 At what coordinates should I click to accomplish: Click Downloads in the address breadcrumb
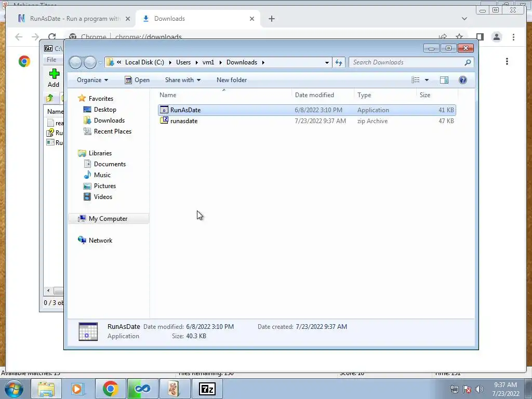[242, 62]
